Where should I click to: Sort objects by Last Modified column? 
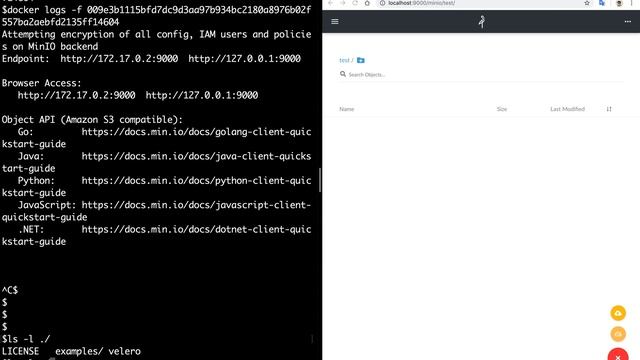(567, 109)
